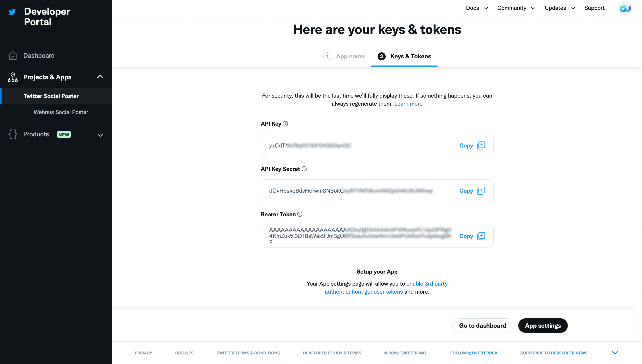Open the user profile avatar
The image size is (642, 364).
click(x=625, y=8)
